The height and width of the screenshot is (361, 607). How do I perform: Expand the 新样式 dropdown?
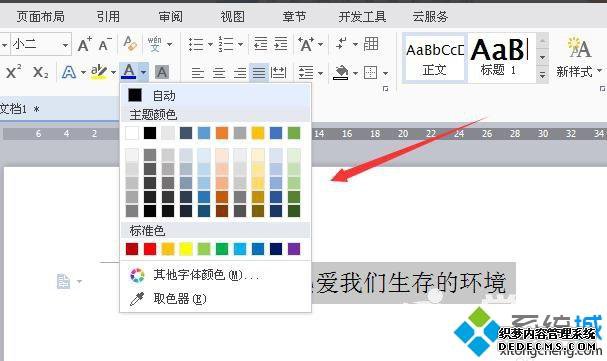click(599, 70)
